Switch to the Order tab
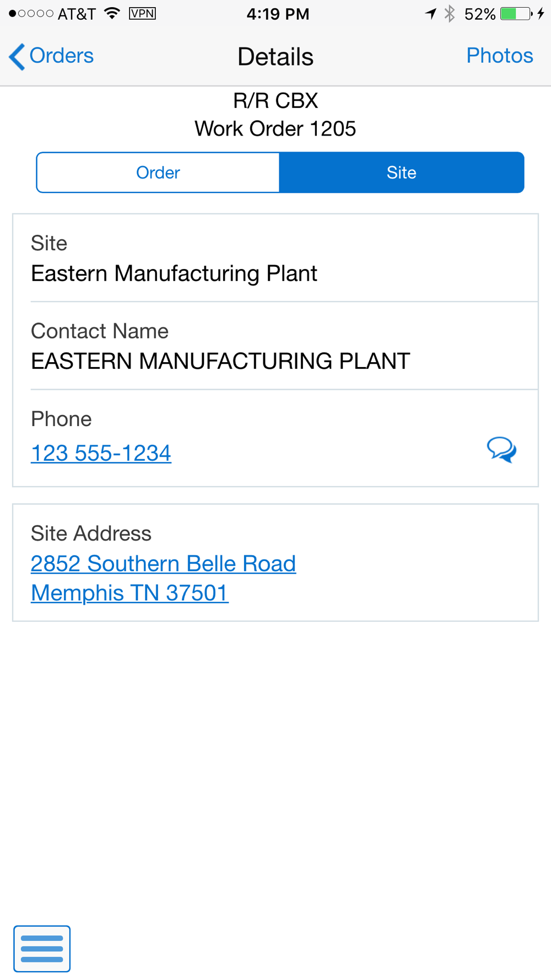 [158, 173]
